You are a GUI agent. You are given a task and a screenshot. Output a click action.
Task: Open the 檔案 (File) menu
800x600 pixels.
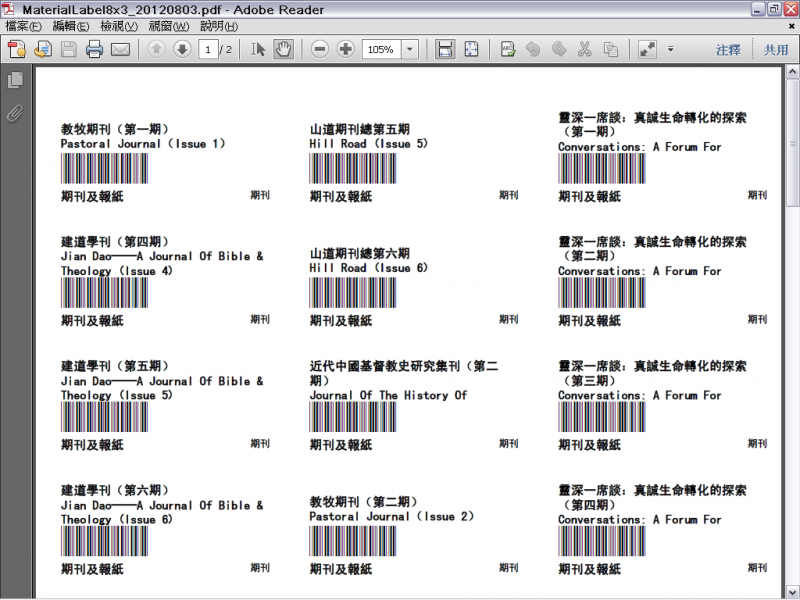tap(24, 26)
